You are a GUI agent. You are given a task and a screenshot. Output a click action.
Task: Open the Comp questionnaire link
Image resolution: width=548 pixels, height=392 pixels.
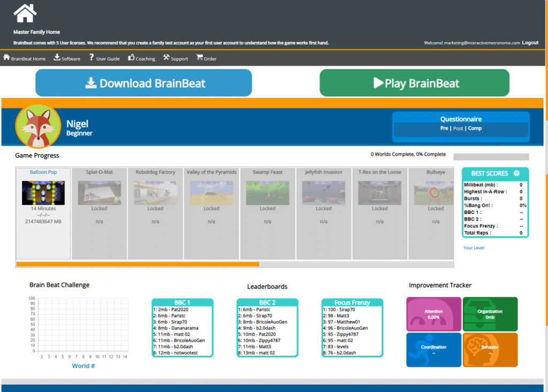pyautogui.click(x=475, y=128)
